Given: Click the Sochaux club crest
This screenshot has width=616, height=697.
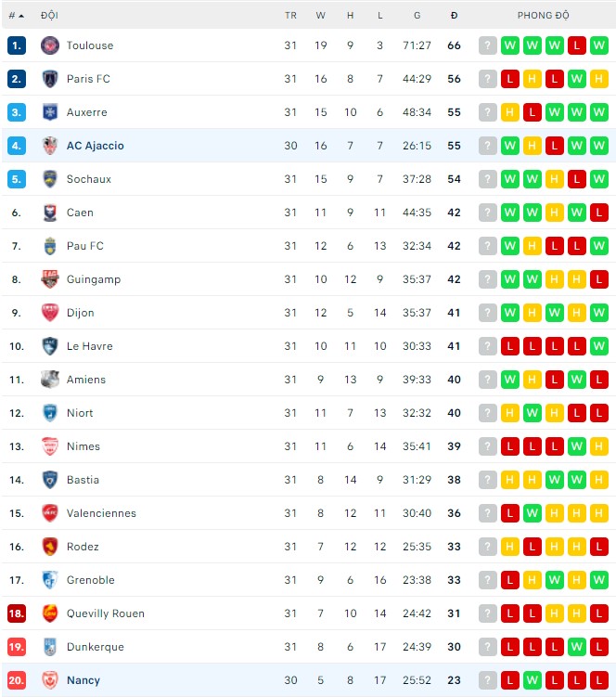Looking at the screenshot, I should click(x=50, y=179).
